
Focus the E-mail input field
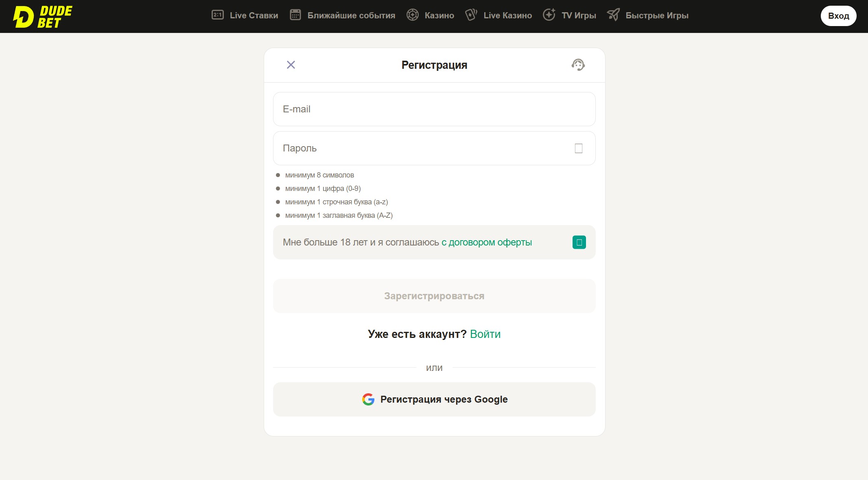tap(434, 109)
